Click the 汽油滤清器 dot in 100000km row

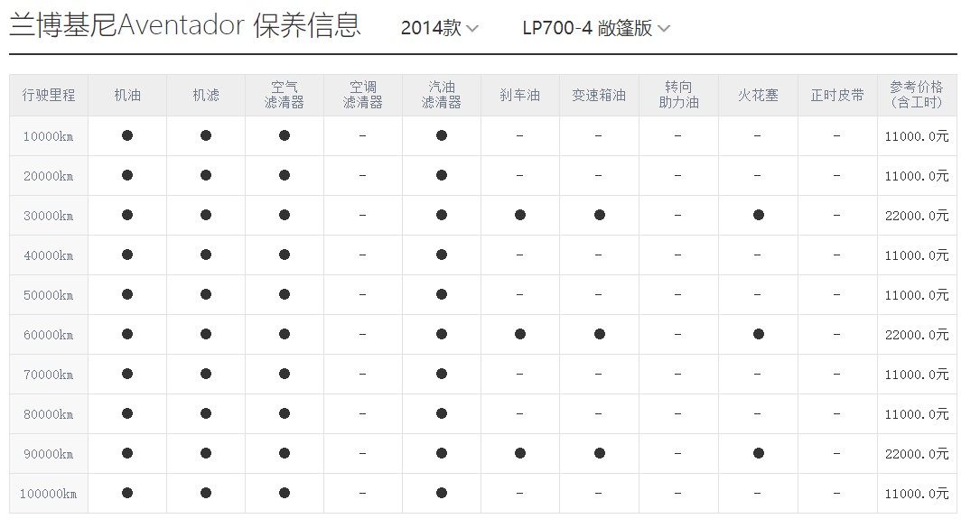(442, 493)
